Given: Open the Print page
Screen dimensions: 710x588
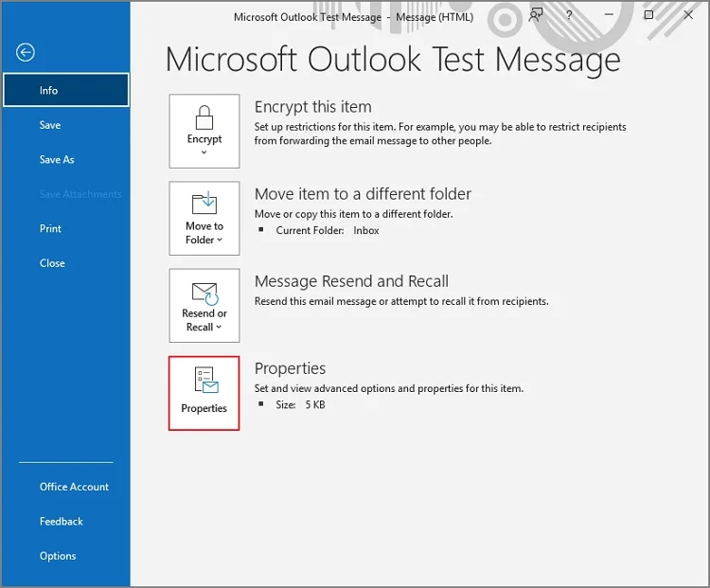Looking at the screenshot, I should point(51,228).
